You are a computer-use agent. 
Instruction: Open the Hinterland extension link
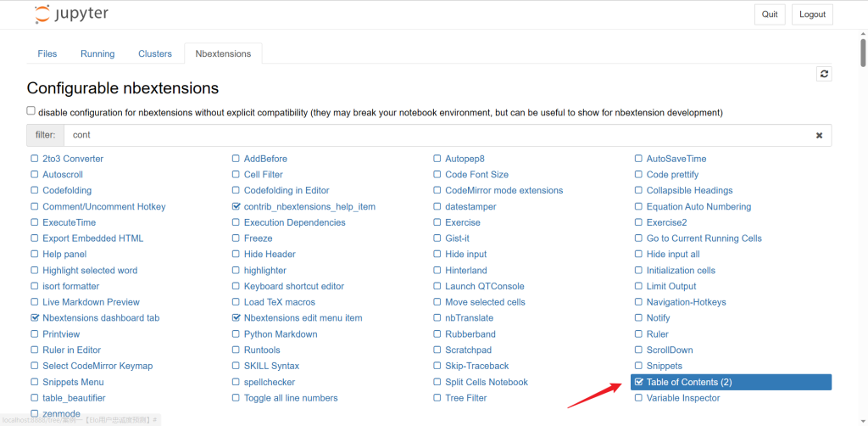click(466, 271)
